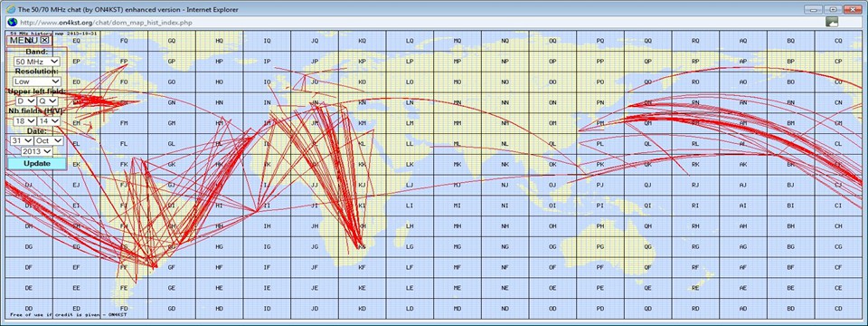Open the Band dropdown showing 50 MHz

tap(37, 62)
